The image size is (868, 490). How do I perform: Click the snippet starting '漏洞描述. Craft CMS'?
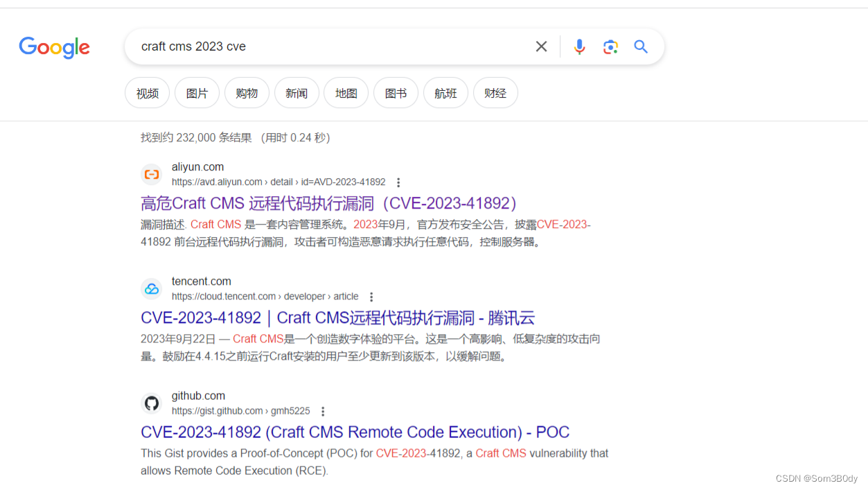(x=366, y=234)
